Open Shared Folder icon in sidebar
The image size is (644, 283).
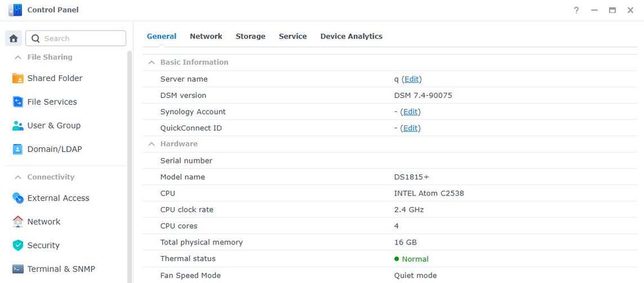17,78
